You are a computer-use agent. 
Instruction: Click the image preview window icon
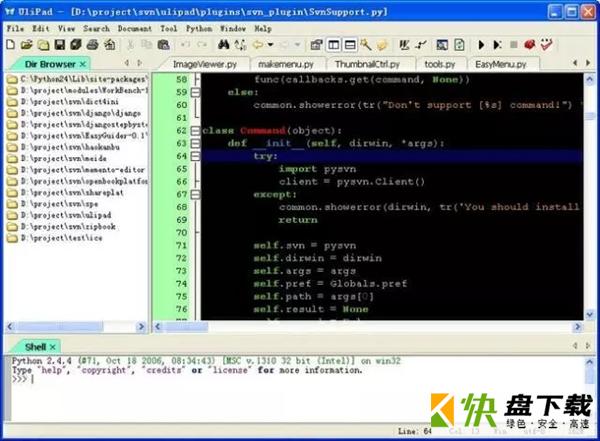pos(442,45)
